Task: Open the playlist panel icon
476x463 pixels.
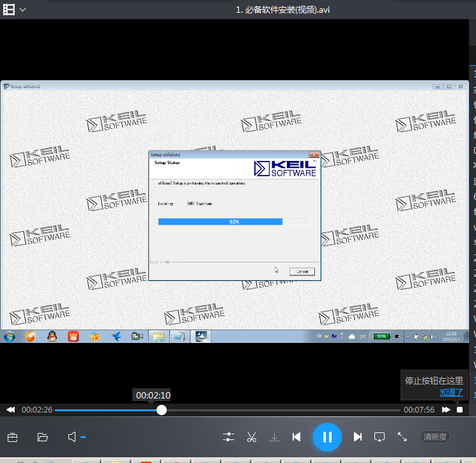Action: (9, 10)
